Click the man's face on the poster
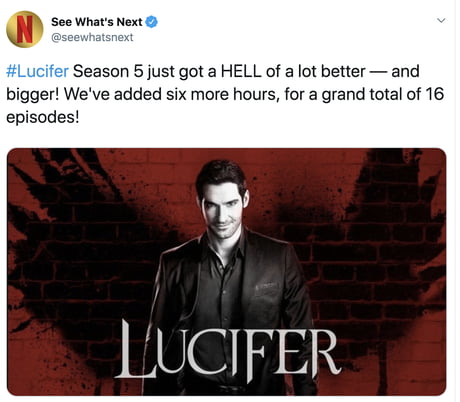The height and width of the screenshot is (402, 460). 221,207
